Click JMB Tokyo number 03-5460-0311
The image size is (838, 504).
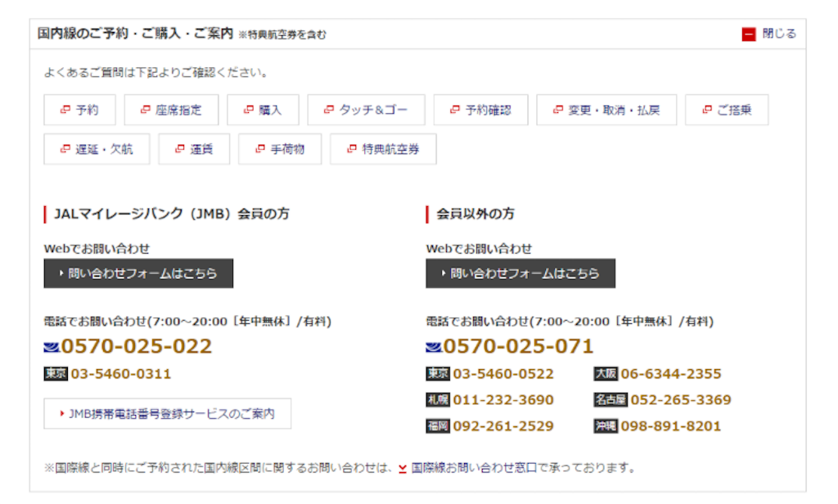point(121,374)
